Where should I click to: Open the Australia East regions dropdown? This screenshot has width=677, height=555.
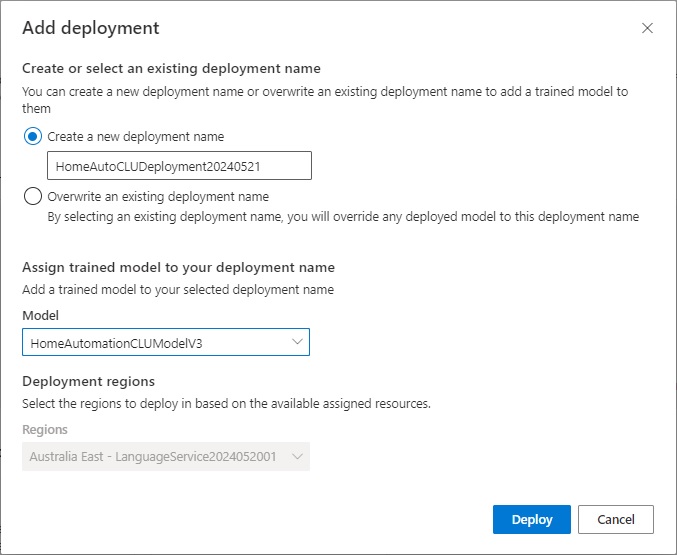[165, 456]
